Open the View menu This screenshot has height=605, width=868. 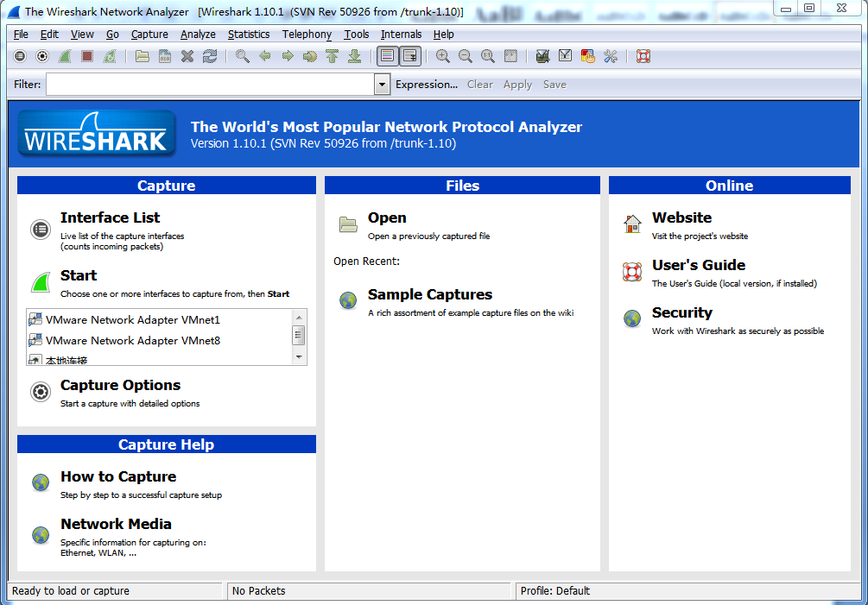click(x=82, y=35)
